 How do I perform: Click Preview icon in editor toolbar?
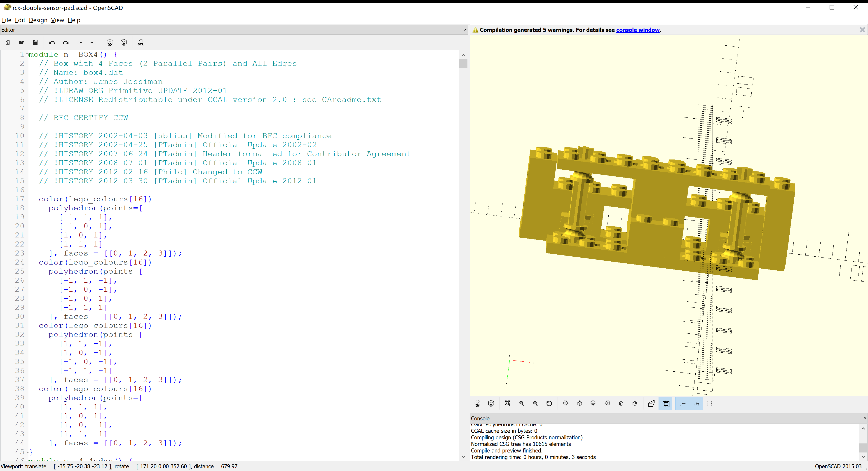pos(110,42)
